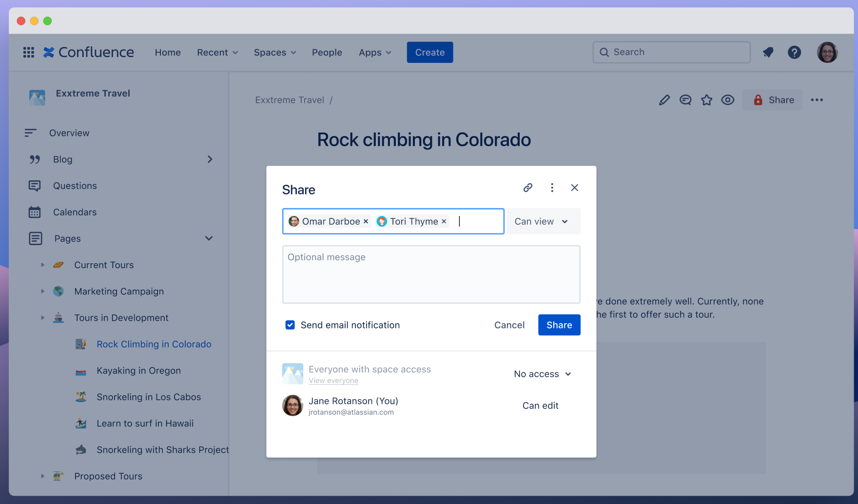The width and height of the screenshot is (858, 504).
Task: Click the Home nav item
Action: click(168, 52)
